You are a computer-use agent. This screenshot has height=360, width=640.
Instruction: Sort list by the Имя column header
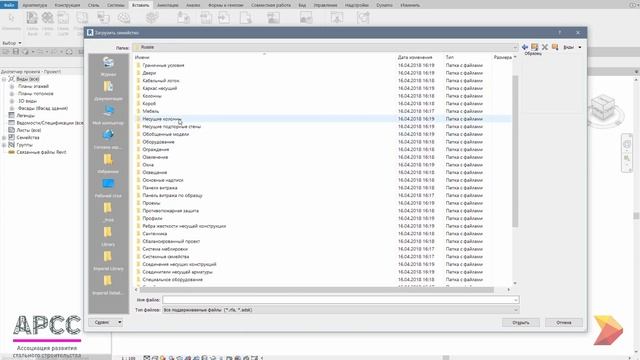[x=264, y=58]
